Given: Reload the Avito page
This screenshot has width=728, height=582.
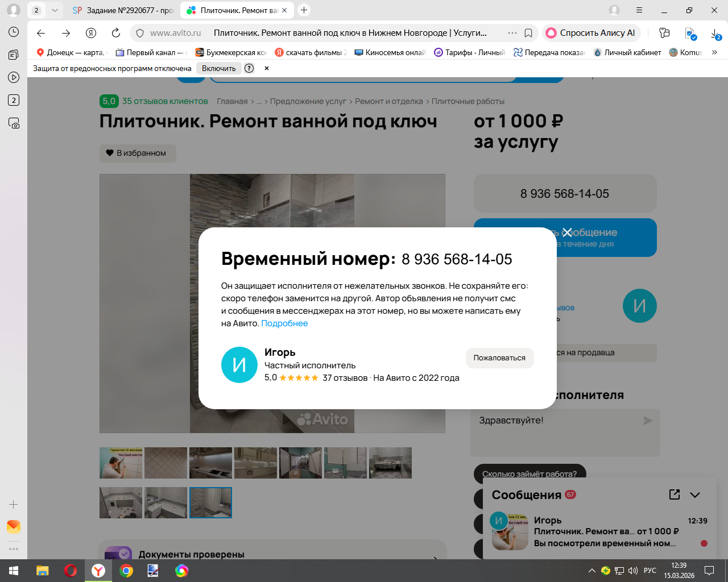Looking at the screenshot, I should point(116,33).
